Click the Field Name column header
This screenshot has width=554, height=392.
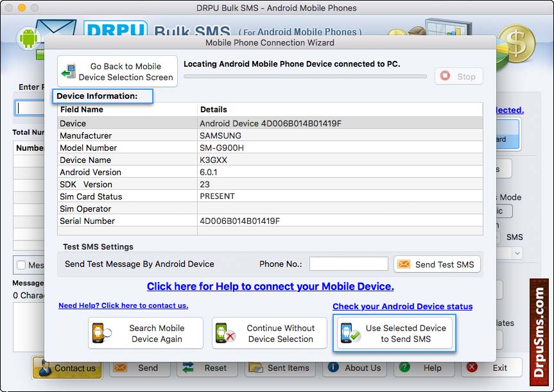click(x=127, y=110)
